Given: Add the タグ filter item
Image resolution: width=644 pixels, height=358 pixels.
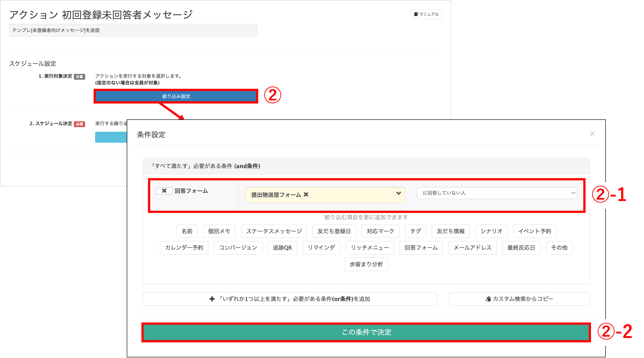Looking at the screenshot, I should coord(415,231).
